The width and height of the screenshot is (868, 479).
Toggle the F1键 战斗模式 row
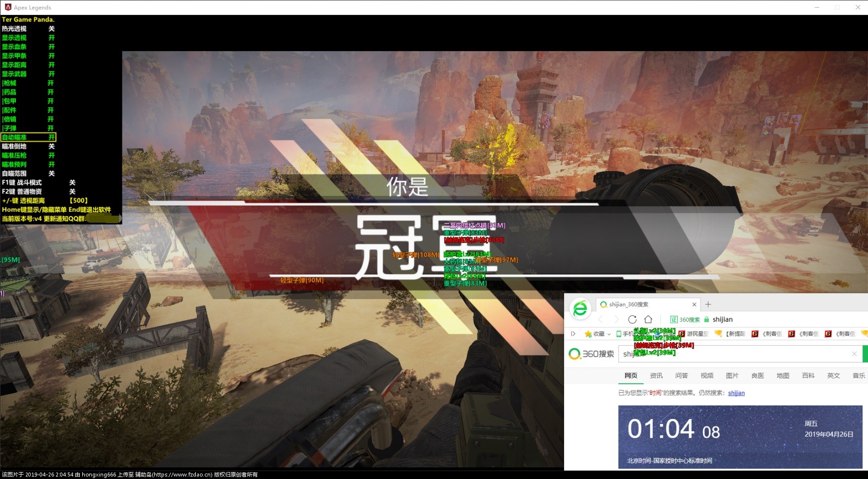coord(39,182)
